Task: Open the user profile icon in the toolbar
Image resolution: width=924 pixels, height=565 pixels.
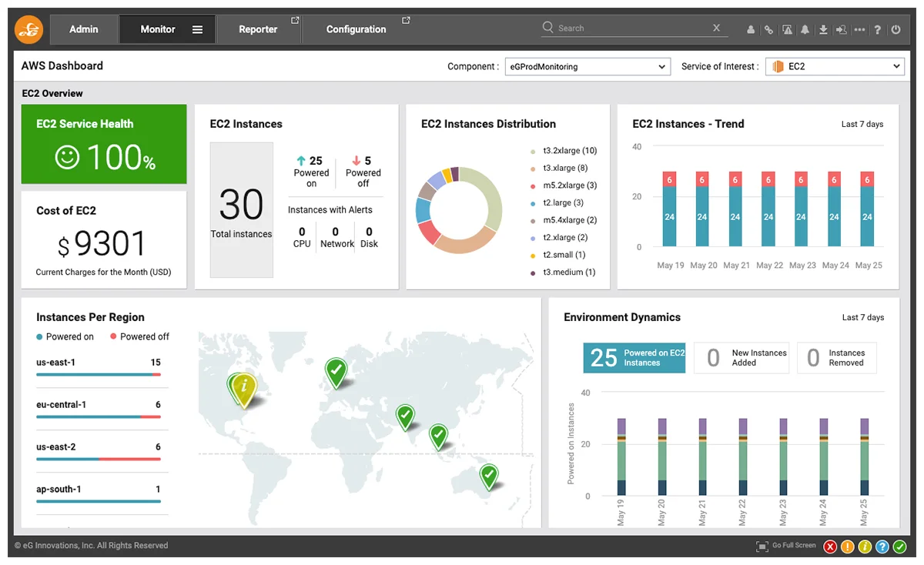Action: (x=751, y=30)
